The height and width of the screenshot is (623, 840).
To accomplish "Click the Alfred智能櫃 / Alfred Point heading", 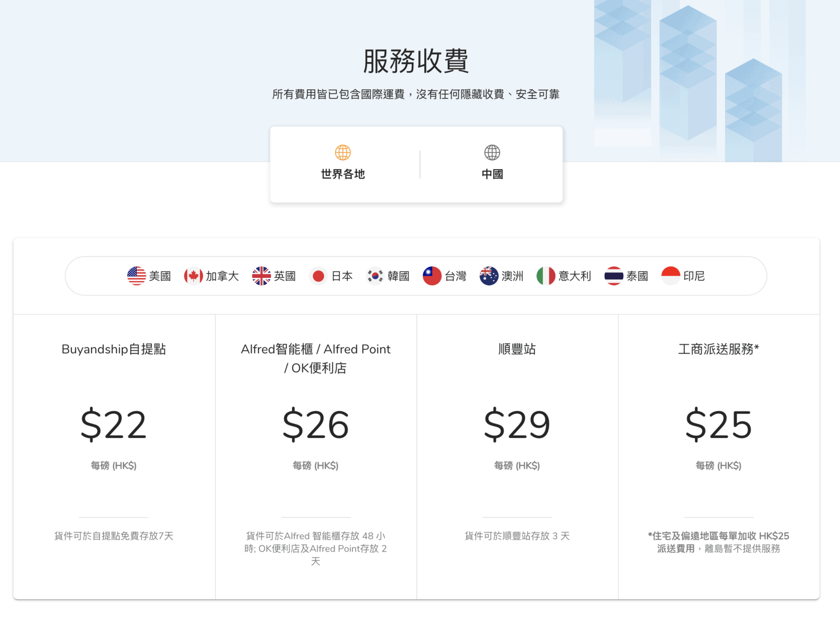I will click(x=316, y=358).
